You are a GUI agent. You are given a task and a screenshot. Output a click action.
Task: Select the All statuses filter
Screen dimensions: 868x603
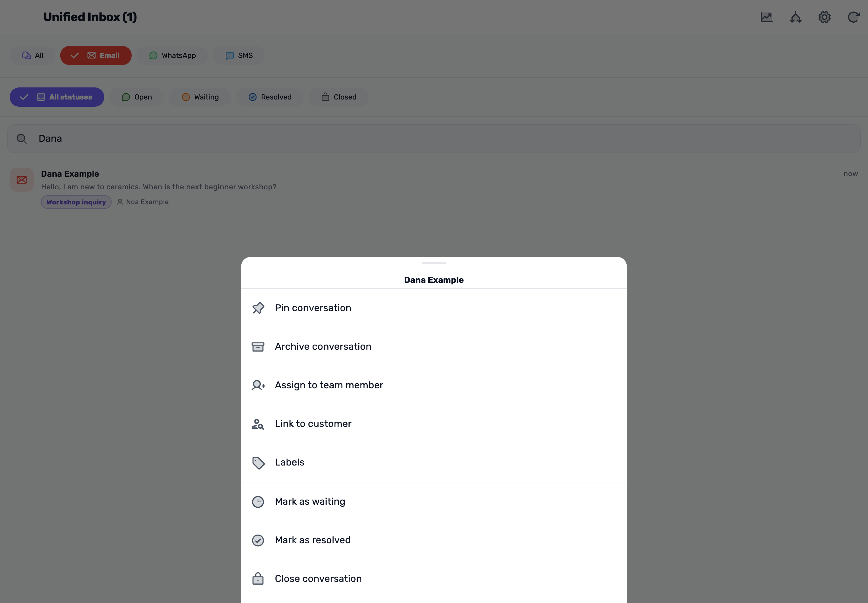pos(57,97)
